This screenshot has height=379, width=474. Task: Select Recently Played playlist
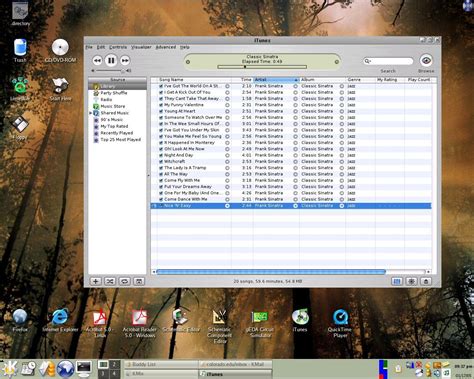pos(117,133)
